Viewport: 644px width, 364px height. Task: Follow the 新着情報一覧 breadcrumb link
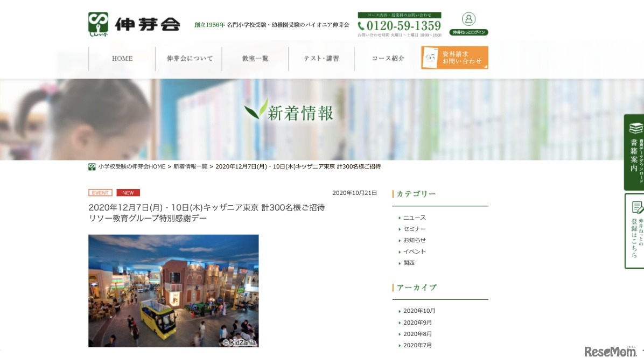pyautogui.click(x=190, y=166)
